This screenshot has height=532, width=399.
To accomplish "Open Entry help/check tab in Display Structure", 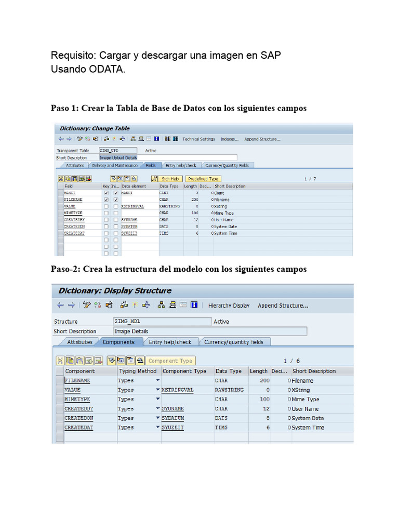I will click(x=170, y=342).
